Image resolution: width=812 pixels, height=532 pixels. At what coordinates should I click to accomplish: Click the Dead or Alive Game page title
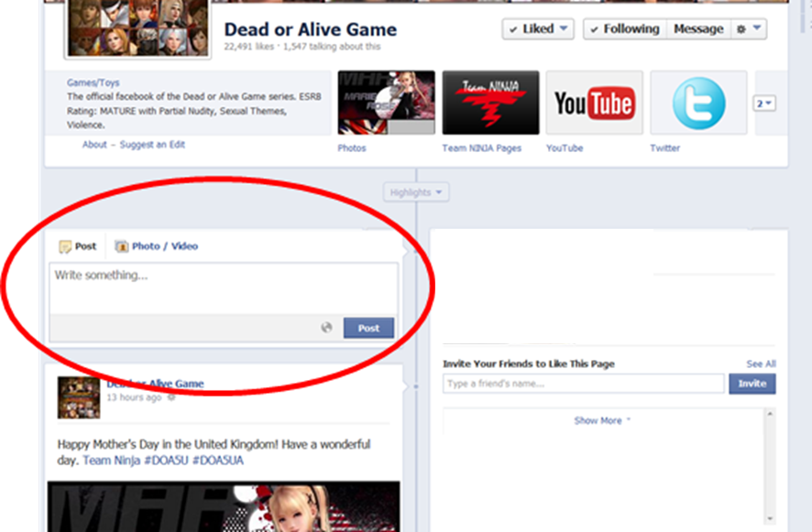tap(310, 29)
